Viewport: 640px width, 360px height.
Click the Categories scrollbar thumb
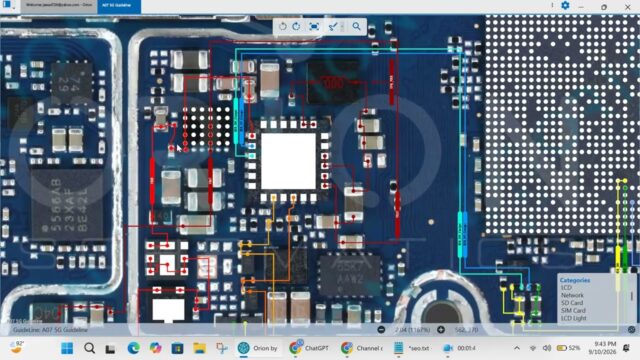(x=631, y=296)
